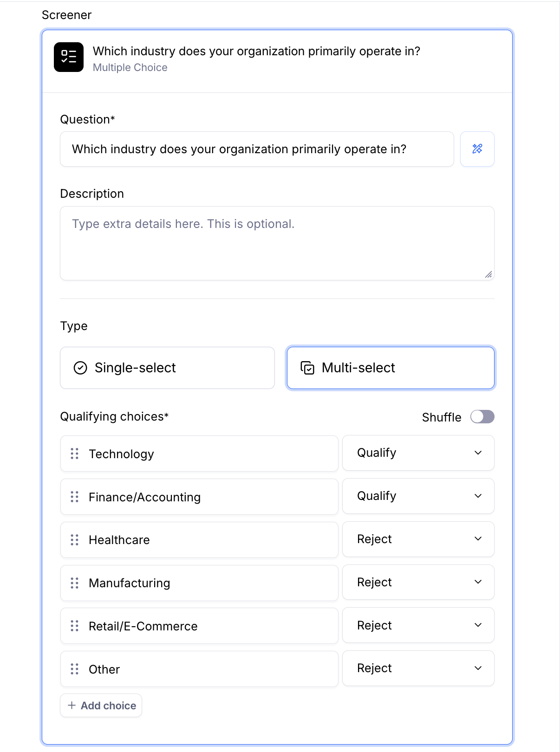Click the Question text input field
The width and height of the screenshot is (560, 752).
pos(257,149)
